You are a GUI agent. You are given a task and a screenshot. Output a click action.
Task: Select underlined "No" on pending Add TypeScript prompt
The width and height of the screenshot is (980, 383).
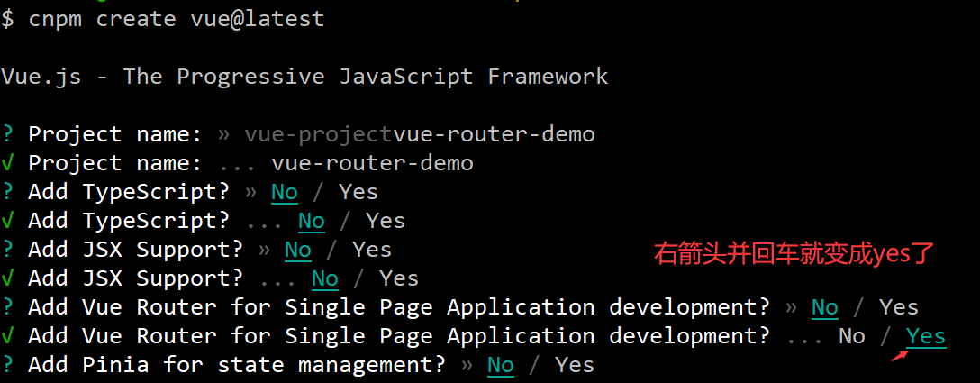[x=285, y=192]
